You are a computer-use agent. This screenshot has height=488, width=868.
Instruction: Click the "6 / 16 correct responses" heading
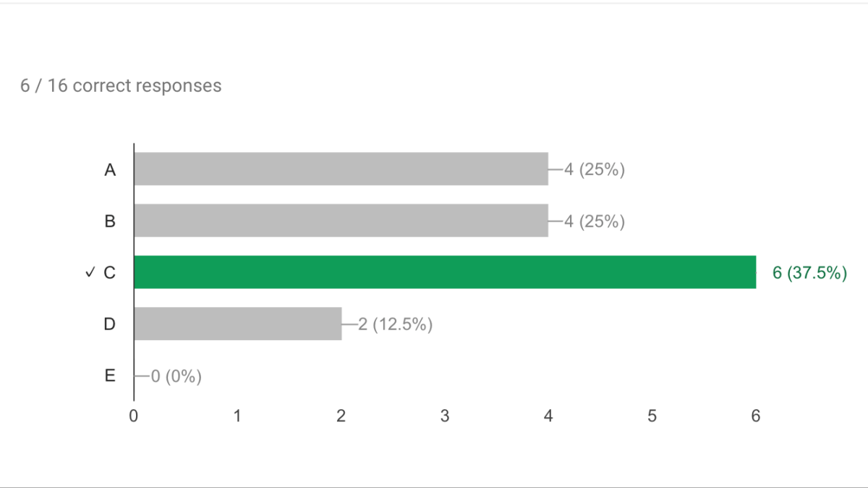coord(121,85)
